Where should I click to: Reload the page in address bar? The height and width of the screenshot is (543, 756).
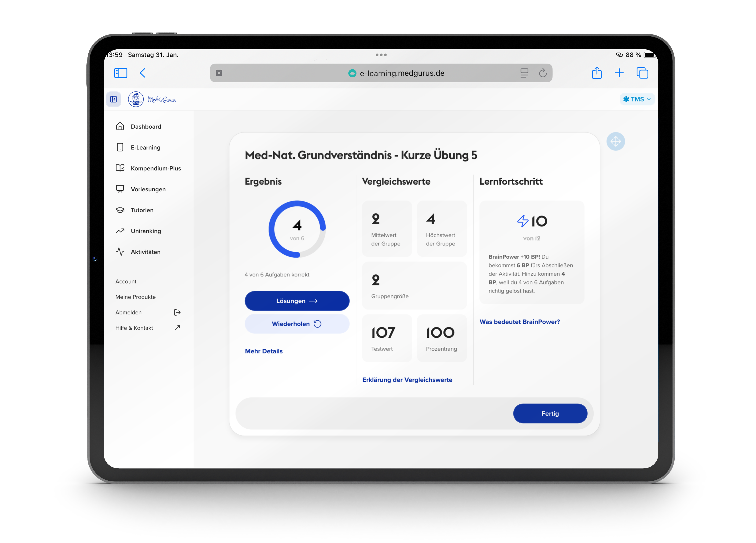(x=542, y=73)
